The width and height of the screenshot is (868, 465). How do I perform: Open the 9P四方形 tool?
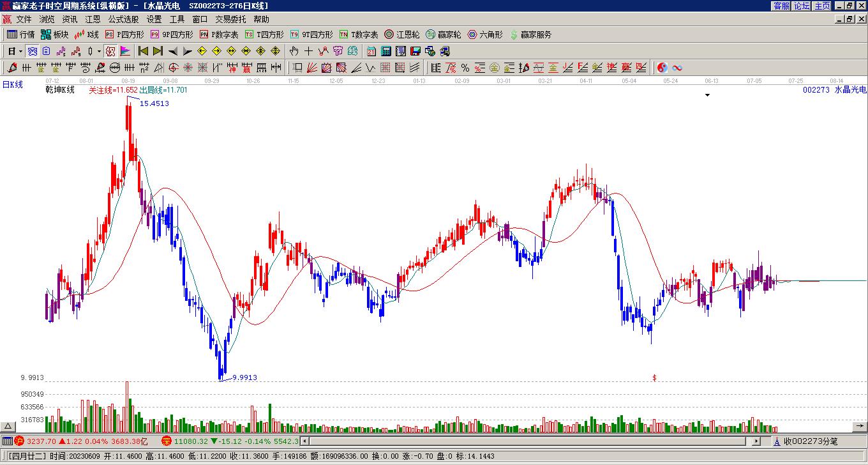click(172, 34)
